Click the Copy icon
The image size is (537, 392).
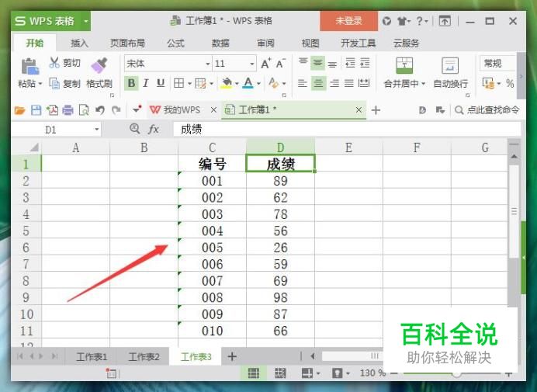pos(54,83)
